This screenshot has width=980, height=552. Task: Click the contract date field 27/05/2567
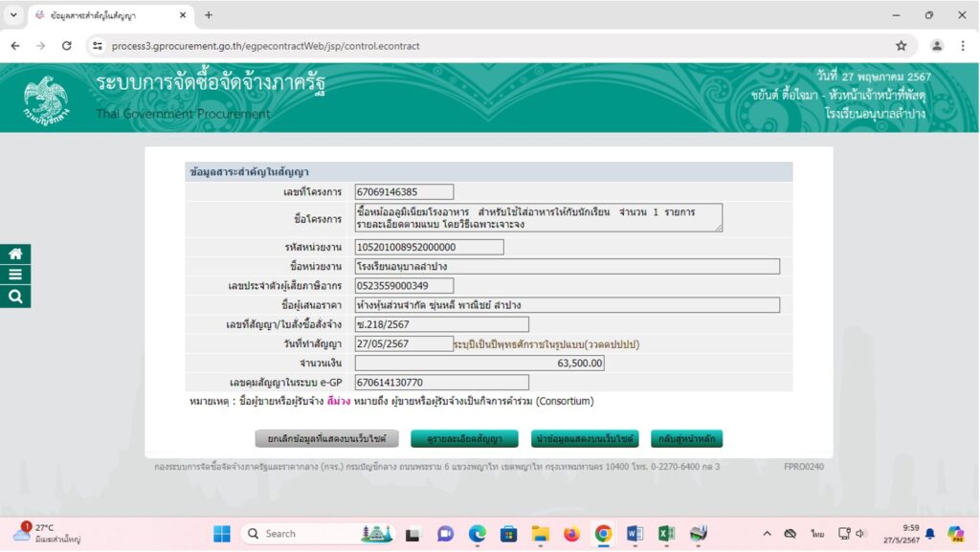(404, 344)
